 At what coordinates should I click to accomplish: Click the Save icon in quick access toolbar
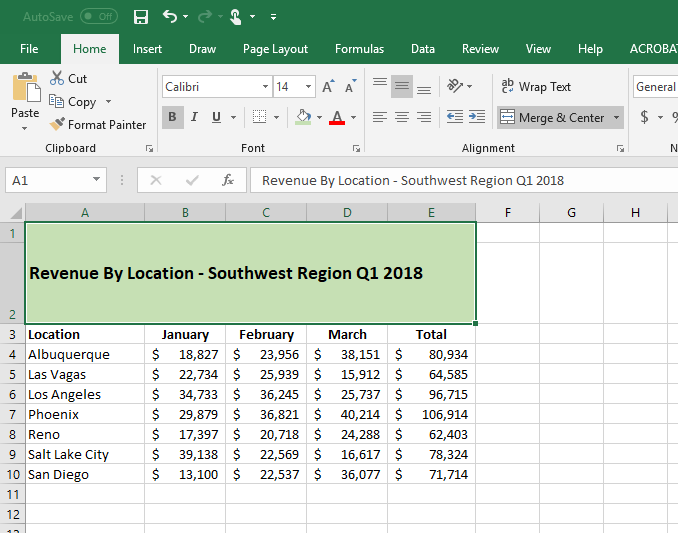141,17
